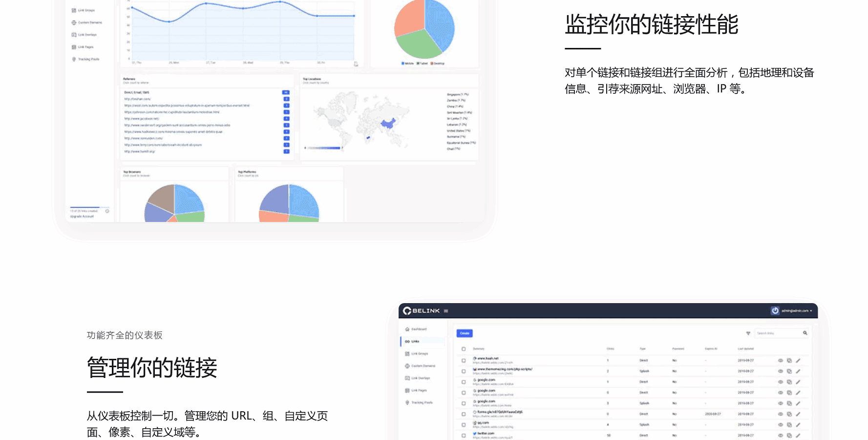This screenshot has height=440, width=868.
Task: Expand the admin@admin.com account dropdown
Action: tap(797, 311)
